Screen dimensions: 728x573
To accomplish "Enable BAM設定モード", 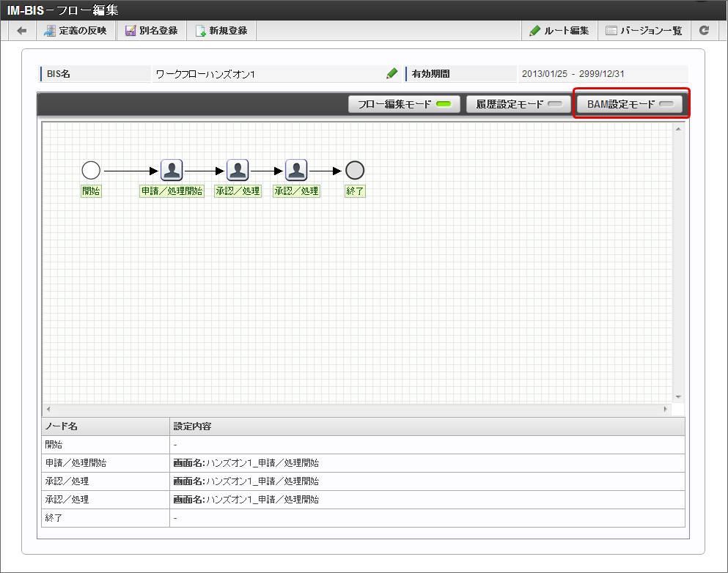I will 630,104.
